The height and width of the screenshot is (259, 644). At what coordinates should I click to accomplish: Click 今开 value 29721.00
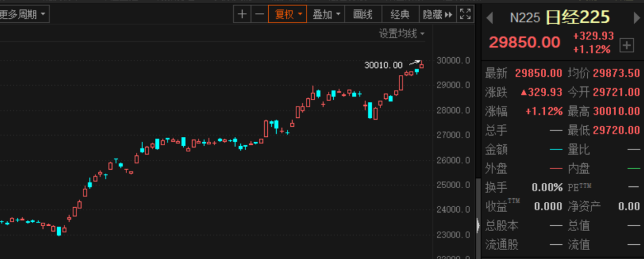(616, 92)
